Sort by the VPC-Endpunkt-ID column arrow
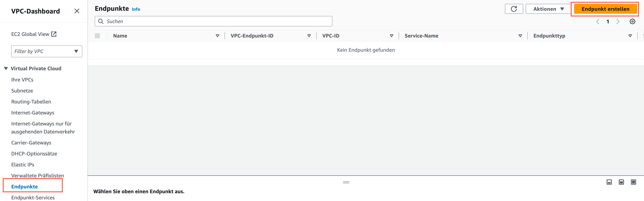644x201 pixels. point(309,36)
